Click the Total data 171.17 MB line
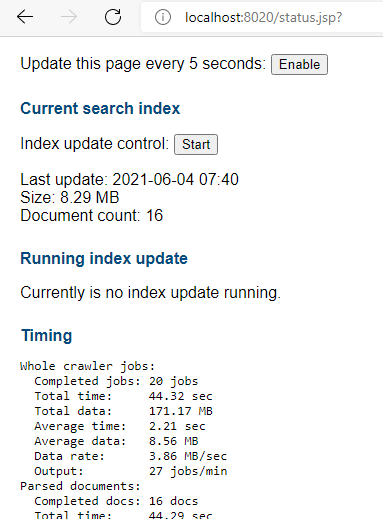The image size is (383, 519). [123, 411]
